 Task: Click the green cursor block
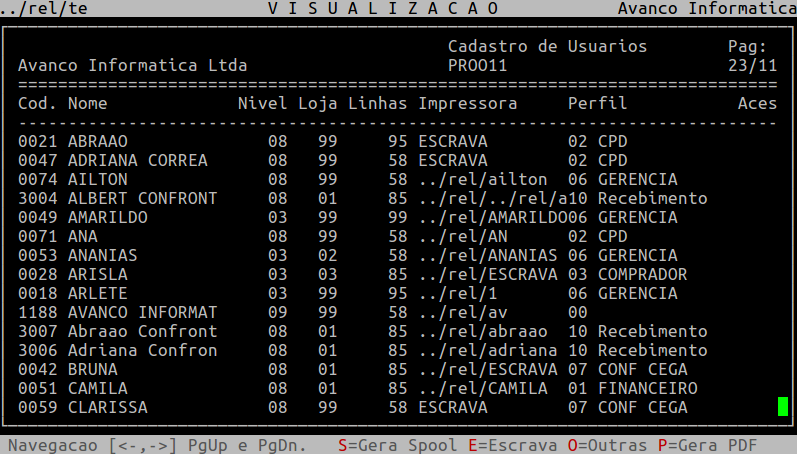point(782,407)
